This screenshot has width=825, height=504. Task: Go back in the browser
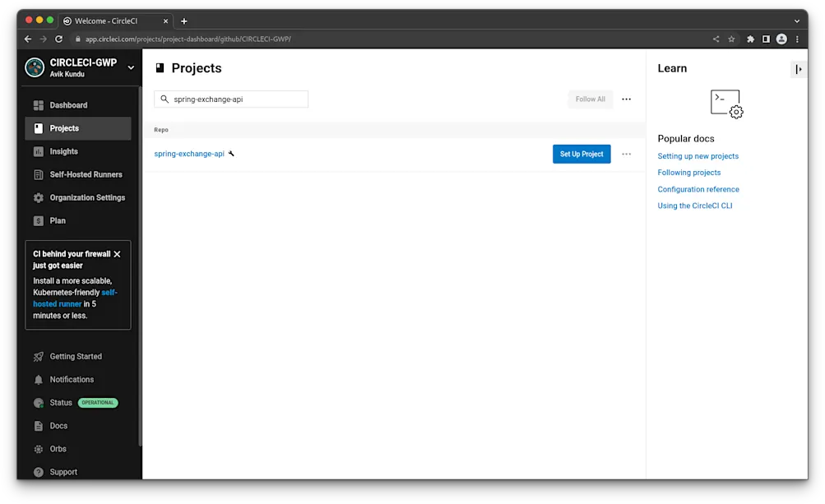pyautogui.click(x=28, y=39)
